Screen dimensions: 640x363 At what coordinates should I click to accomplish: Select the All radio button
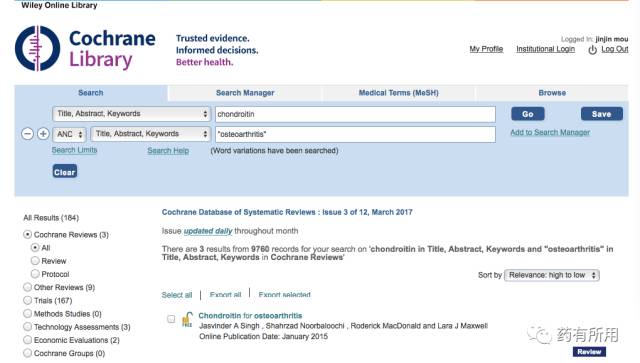[35, 247]
